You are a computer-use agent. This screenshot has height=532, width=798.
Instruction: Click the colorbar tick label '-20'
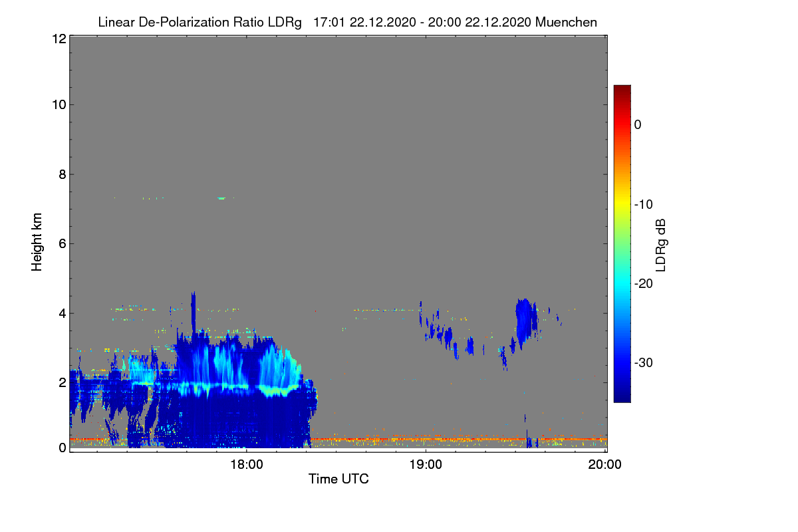point(642,283)
